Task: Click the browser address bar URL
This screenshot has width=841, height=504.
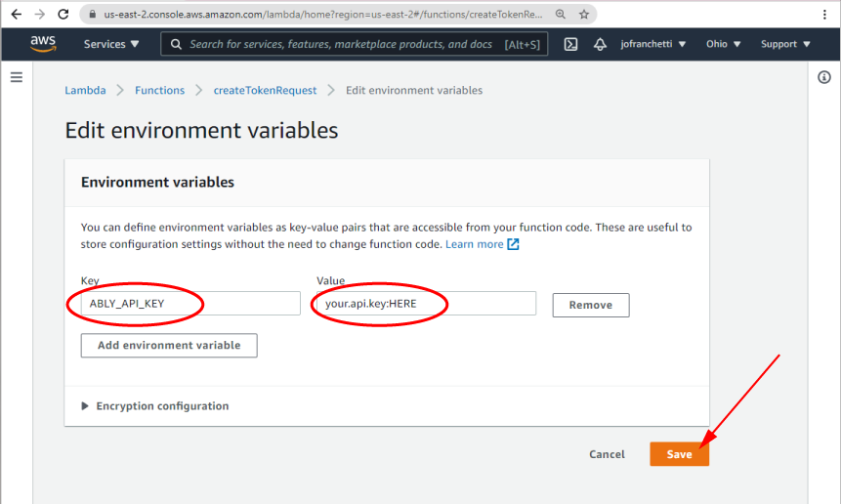Action: pos(323,15)
